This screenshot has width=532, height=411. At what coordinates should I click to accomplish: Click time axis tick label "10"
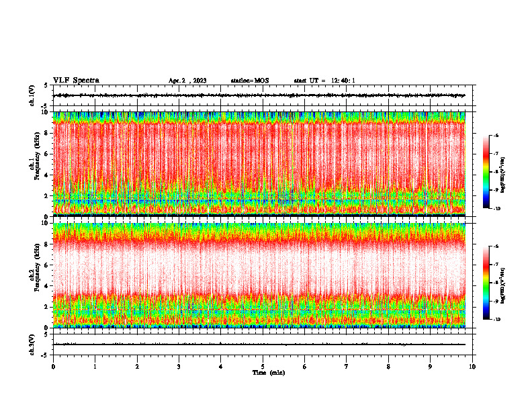coord(472,367)
